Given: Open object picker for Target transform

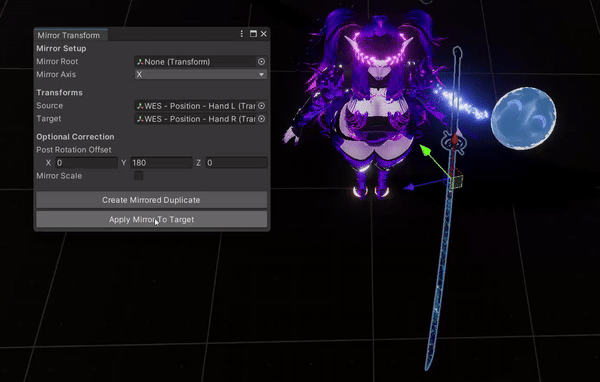Looking at the screenshot, I should point(261,119).
